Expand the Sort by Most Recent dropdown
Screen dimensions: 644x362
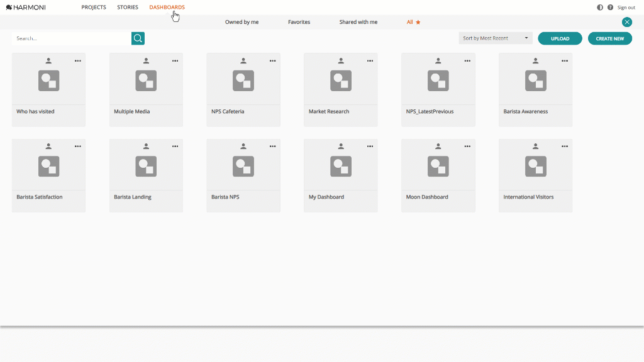click(x=496, y=38)
